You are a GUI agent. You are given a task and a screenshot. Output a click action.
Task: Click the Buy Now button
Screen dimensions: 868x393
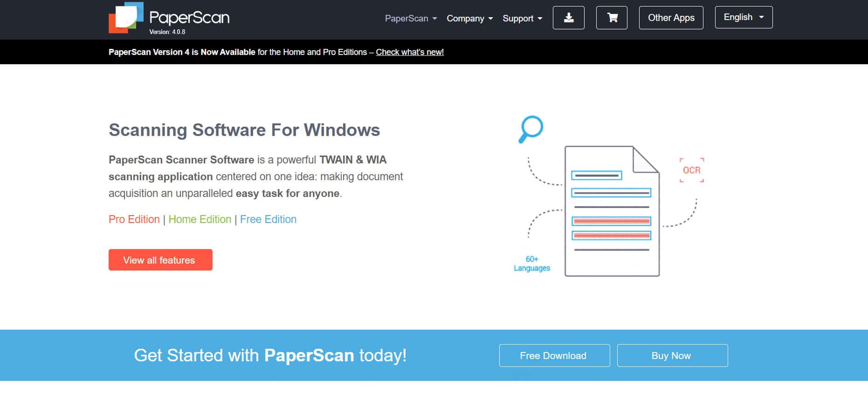(x=672, y=355)
